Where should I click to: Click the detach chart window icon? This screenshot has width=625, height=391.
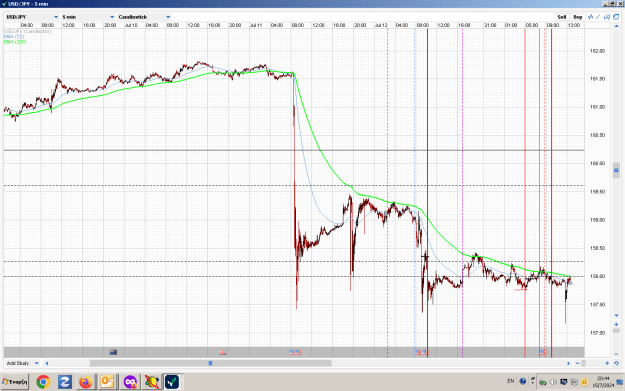(x=616, y=17)
